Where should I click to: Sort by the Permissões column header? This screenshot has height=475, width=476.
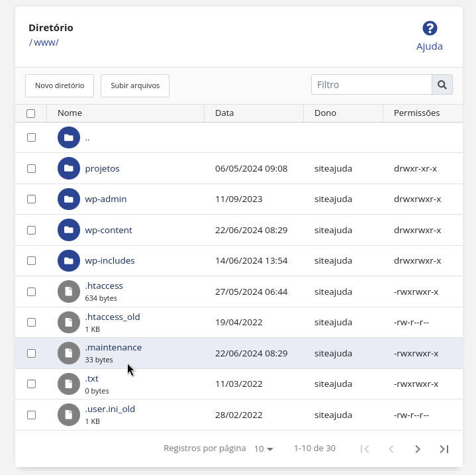(416, 113)
